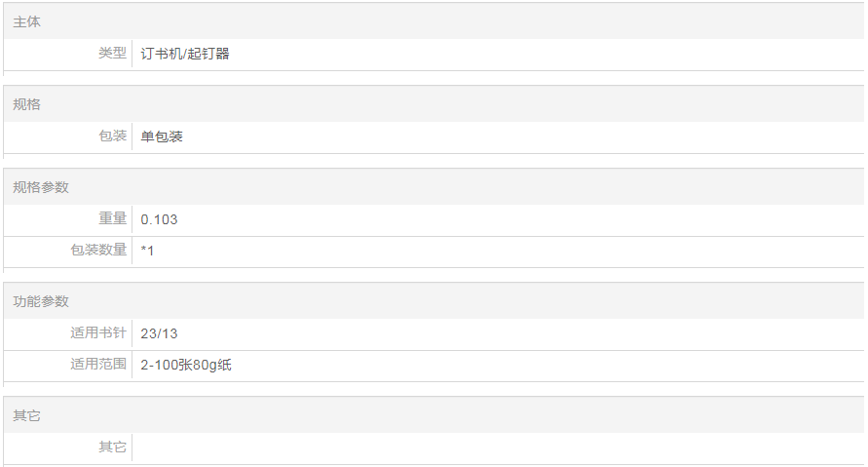Select the *1 quantity value

[147, 252]
